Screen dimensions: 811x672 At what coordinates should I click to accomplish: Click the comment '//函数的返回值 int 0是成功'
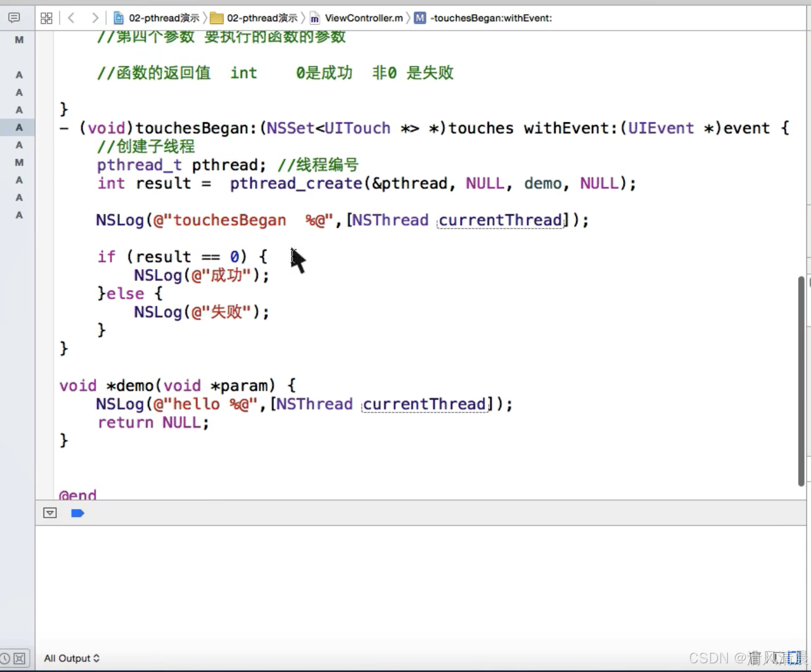point(224,73)
